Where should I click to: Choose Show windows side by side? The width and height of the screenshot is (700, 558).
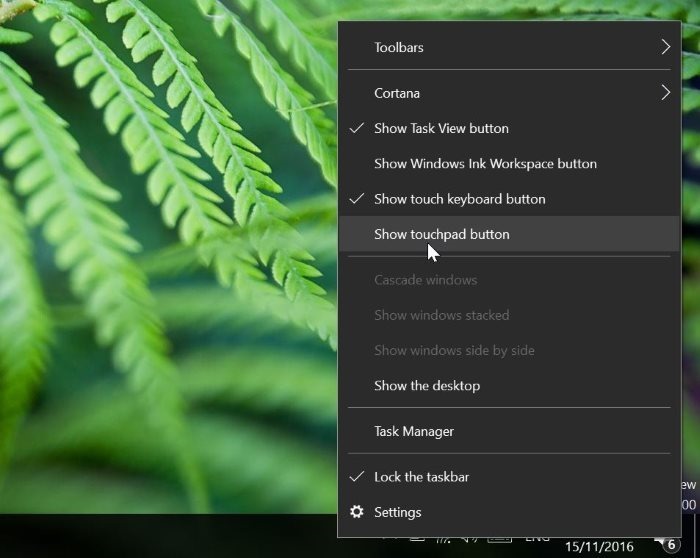454,351
